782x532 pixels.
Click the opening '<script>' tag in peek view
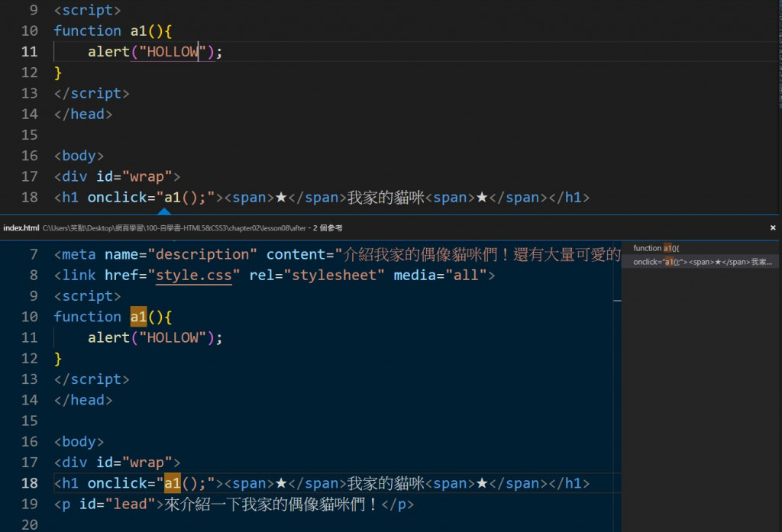click(x=87, y=296)
